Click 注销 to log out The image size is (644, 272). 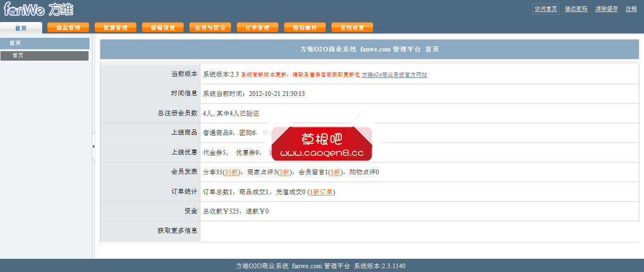(631, 8)
